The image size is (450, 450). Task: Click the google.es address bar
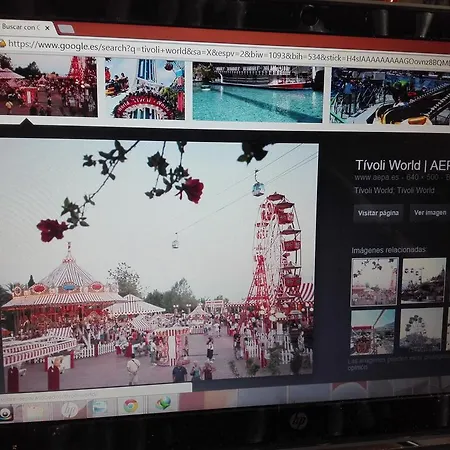(x=227, y=51)
